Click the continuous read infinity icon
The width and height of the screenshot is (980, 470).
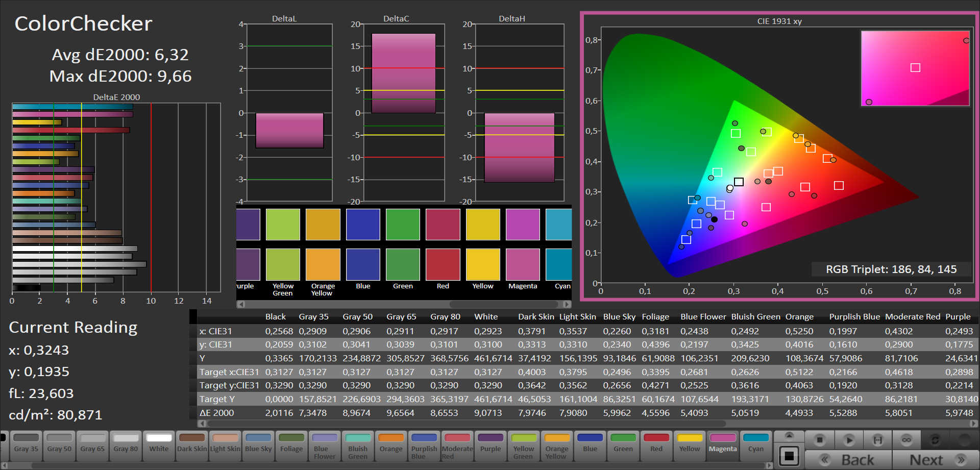[x=906, y=439]
